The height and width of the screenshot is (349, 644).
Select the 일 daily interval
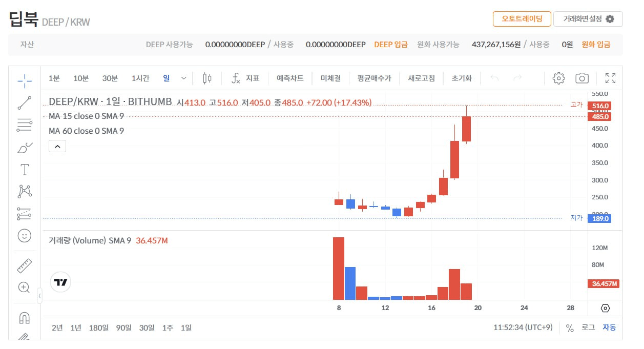tap(167, 78)
